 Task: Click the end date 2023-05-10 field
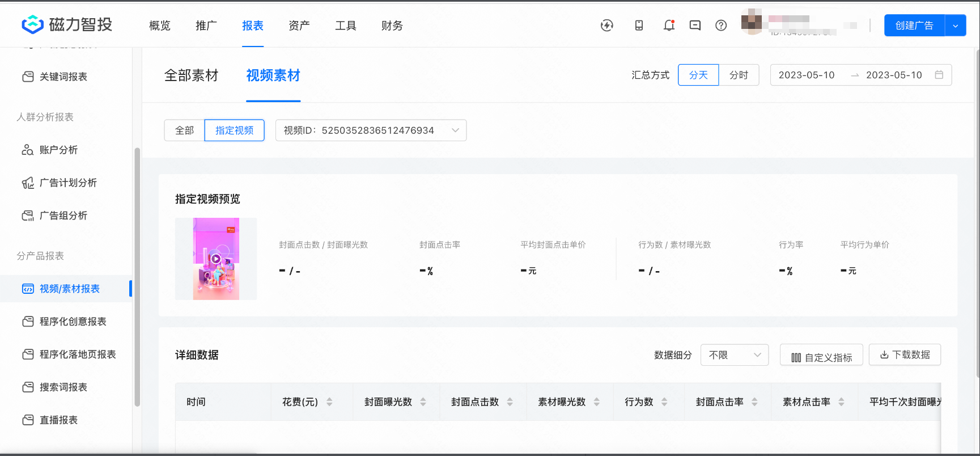(894, 75)
